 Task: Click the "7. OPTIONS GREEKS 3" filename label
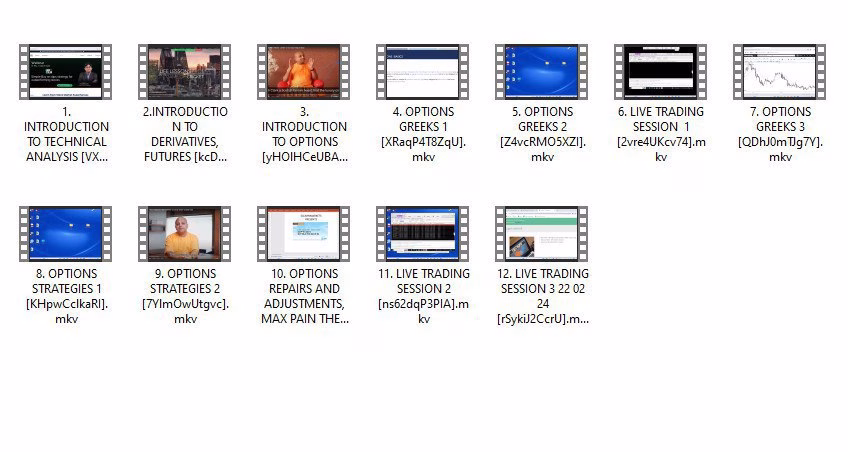point(779,134)
